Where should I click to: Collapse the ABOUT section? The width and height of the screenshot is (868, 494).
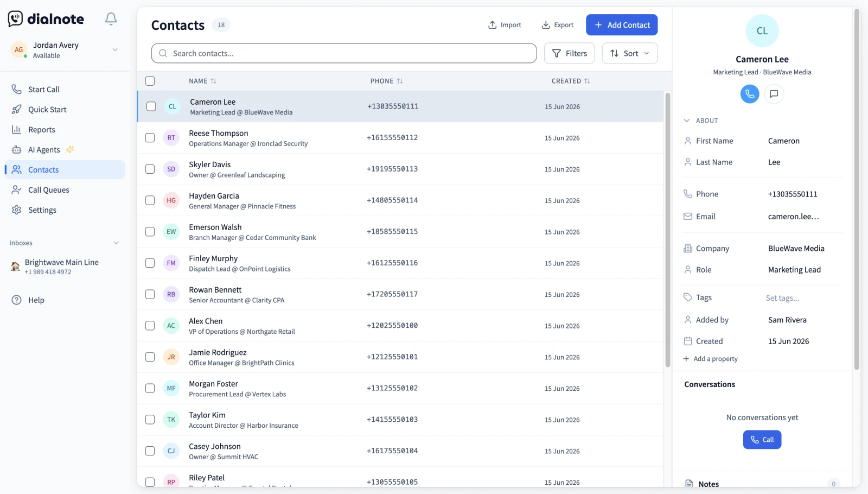click(x=687, y=121)
